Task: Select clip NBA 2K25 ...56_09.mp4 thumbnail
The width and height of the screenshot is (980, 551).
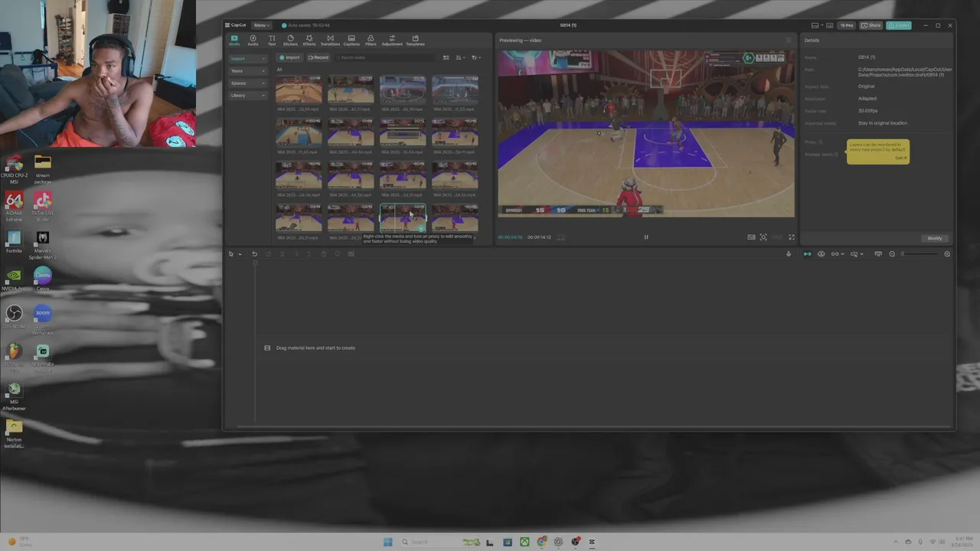Action: [x=299, y=90]
